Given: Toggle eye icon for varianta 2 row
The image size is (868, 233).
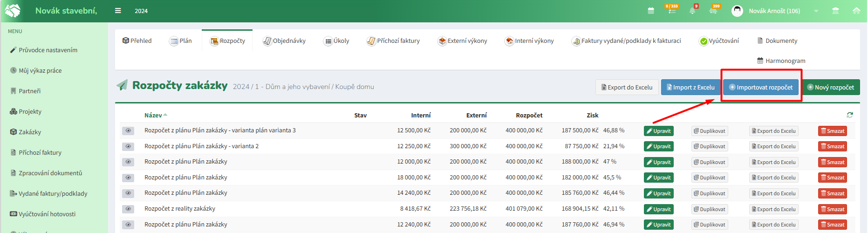Looking at the screenshot, I should tap(128, 146).
